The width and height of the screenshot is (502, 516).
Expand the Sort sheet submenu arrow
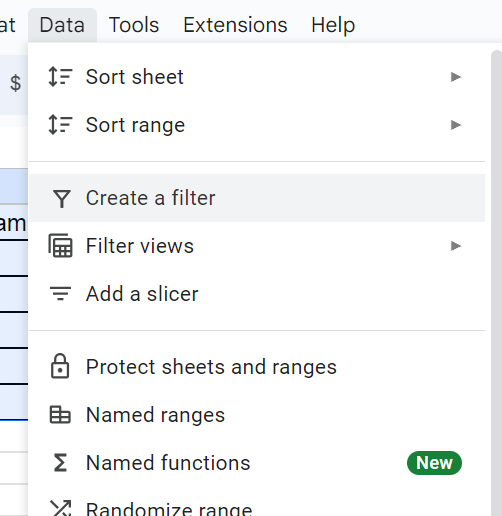coord(456,77)
